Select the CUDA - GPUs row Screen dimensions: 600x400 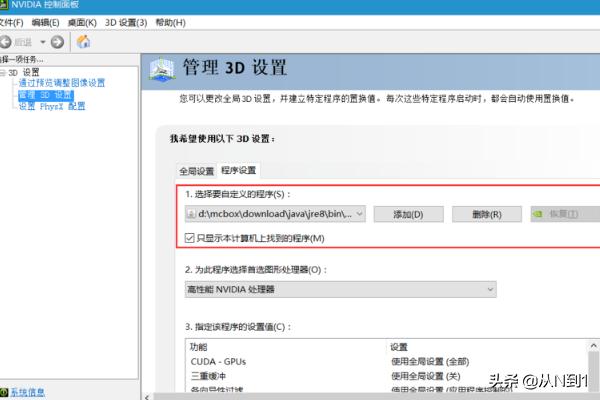[386, 361]
